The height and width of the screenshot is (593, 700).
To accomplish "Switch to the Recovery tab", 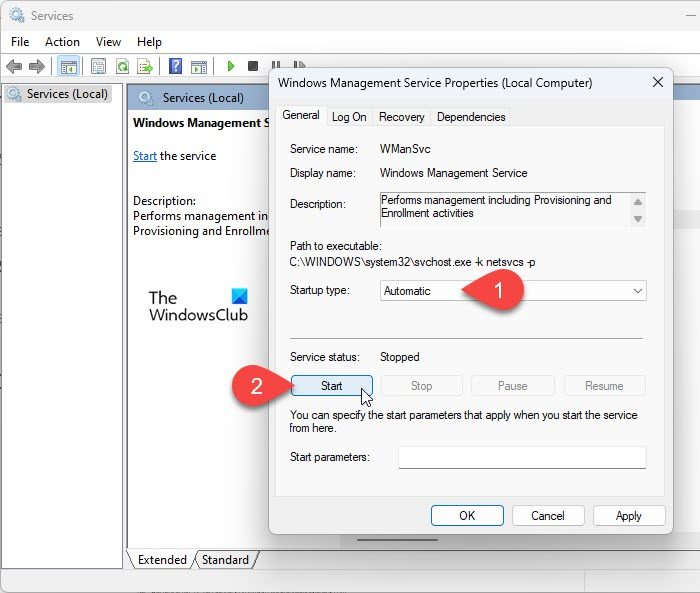I will pos(401,117).
